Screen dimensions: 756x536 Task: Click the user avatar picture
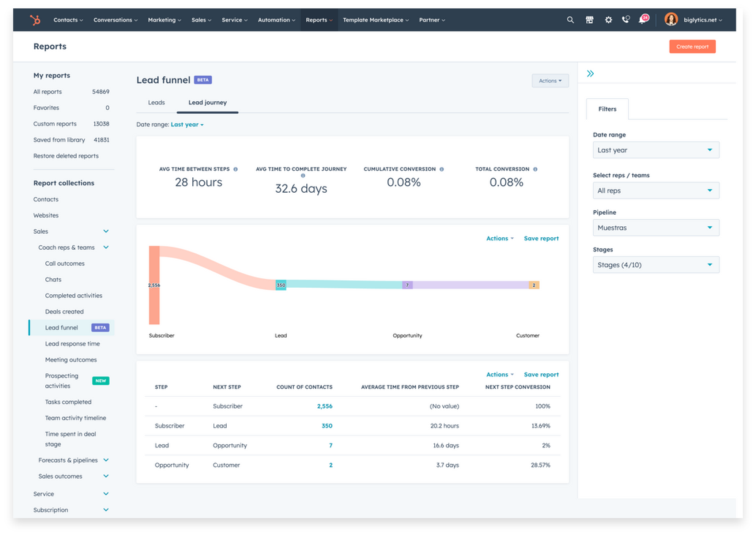671,19
